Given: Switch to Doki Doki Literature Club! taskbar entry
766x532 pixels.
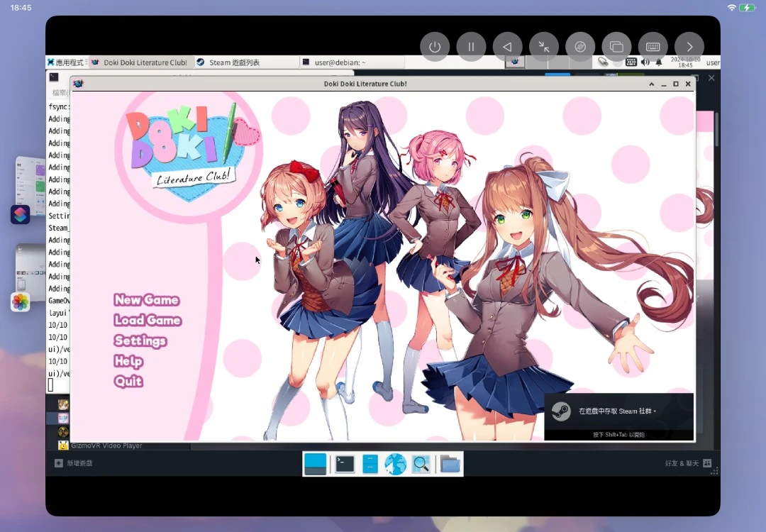Looking at the screenshot, I should [140, 62].
